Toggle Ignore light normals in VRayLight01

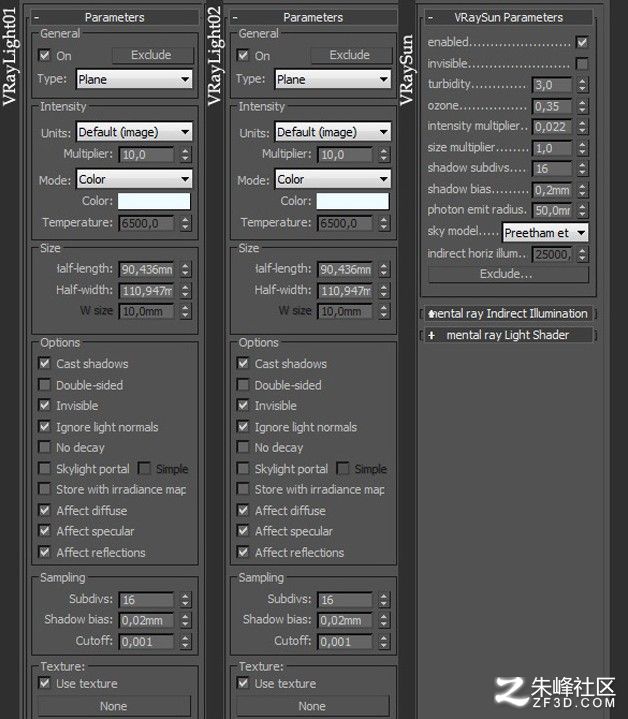coord(44,426)
